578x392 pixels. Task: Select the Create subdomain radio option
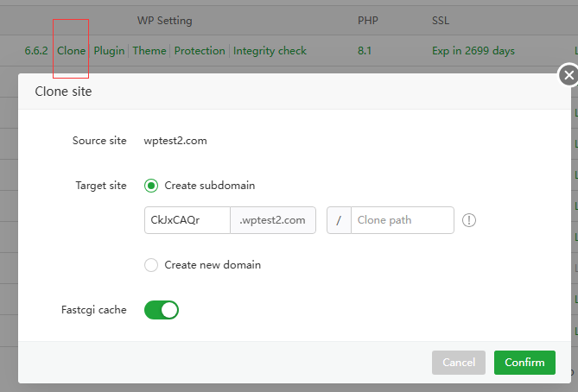151,186
